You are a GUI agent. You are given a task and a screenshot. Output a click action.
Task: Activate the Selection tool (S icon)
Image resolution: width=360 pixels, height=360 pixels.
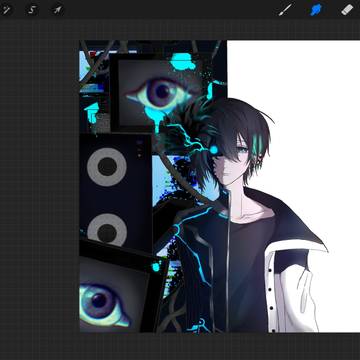click(x=32, y=10)
